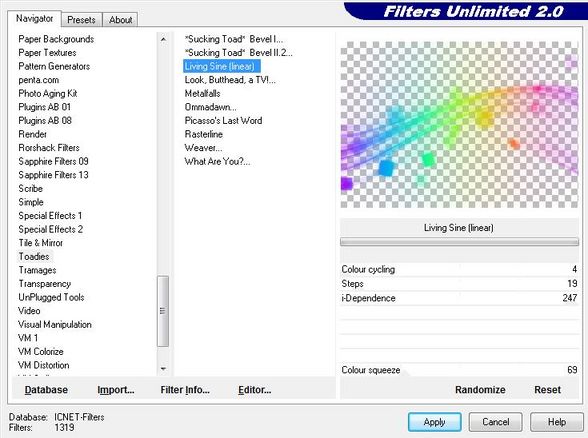
Task: Click the category list scrollbar thumb
Action: point(163,311)
